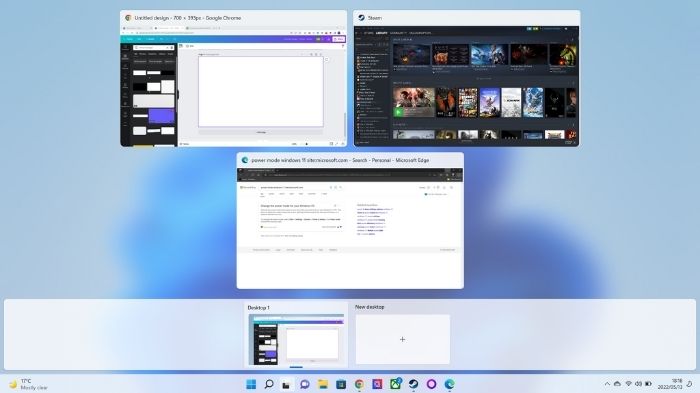Open the Wi-Fi network tray icon
The image size is (700, 393).
(629, 384)
